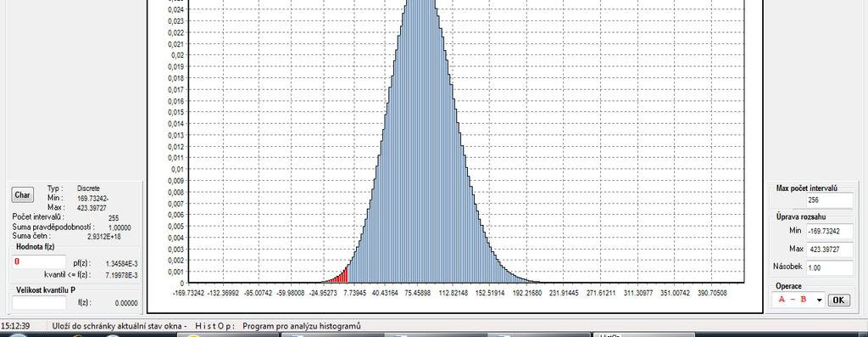Screen dimensions: 868x337
Task: Click the status bar clock 15:12:39
Action: click(16, 326)
